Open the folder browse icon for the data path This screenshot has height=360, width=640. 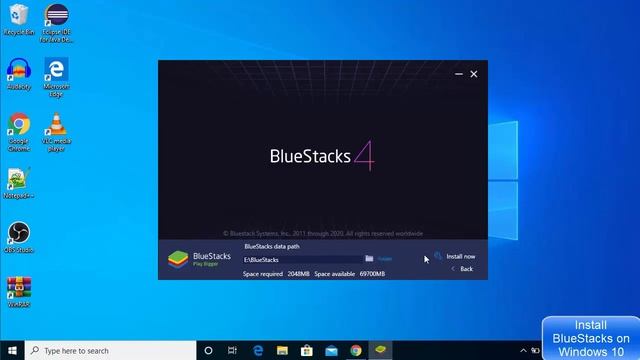pyautogui.click(x=369, y=258)
